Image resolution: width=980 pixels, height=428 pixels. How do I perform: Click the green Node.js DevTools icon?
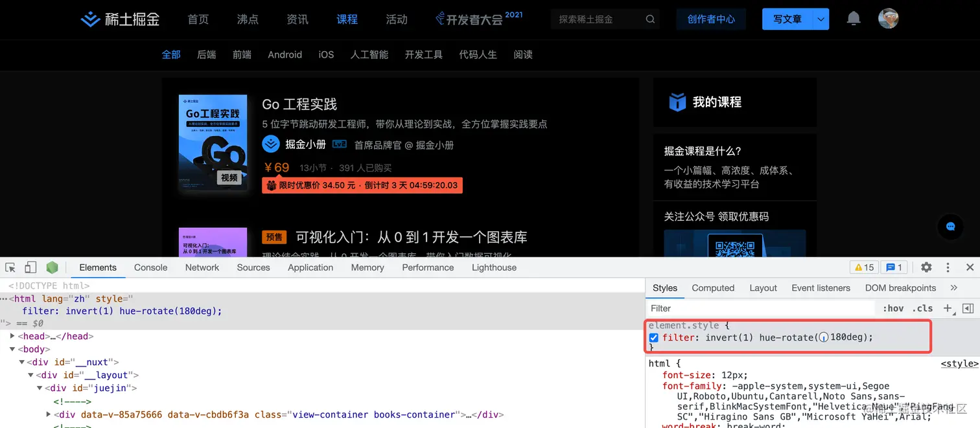(52, 267)
